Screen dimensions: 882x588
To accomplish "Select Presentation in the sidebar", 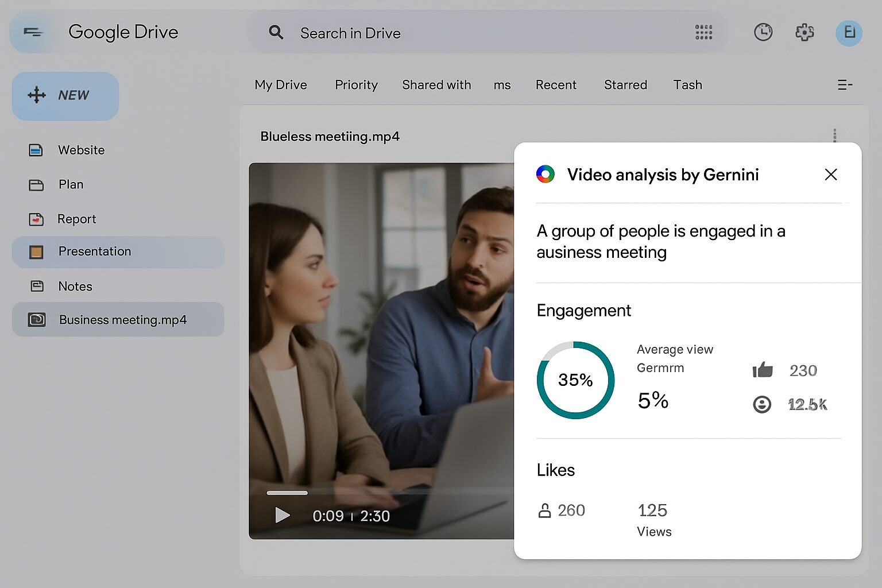I will (118, 252).
